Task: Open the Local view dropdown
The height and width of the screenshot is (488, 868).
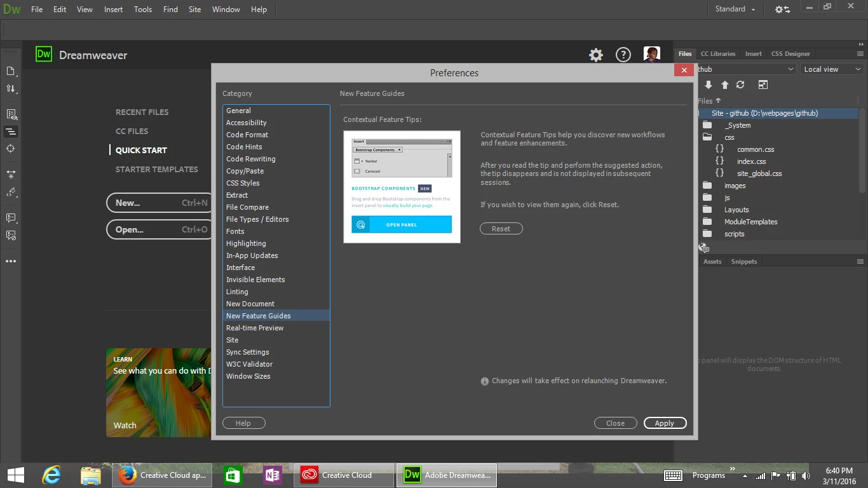Action: tap(832, 69)
